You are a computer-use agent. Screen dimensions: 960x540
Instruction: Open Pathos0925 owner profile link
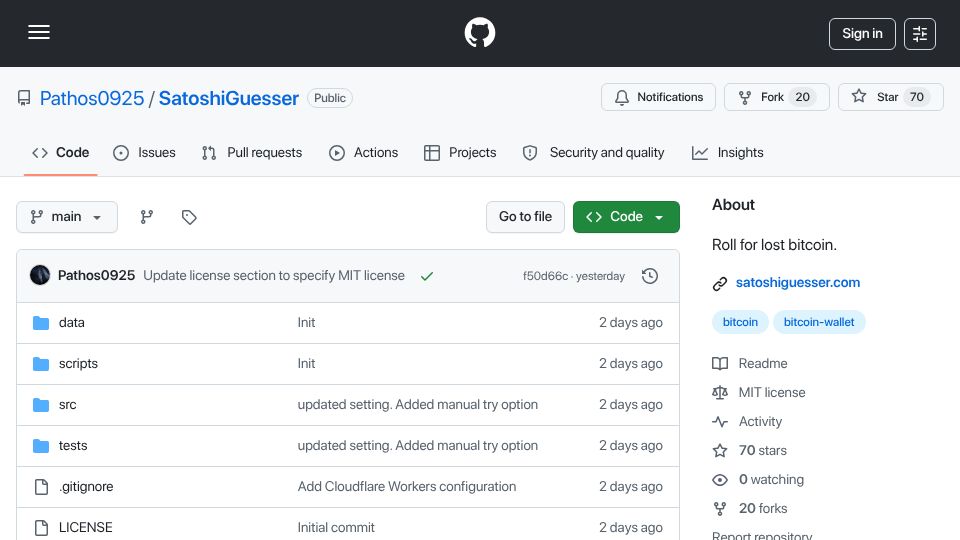(x=92, y=98)
